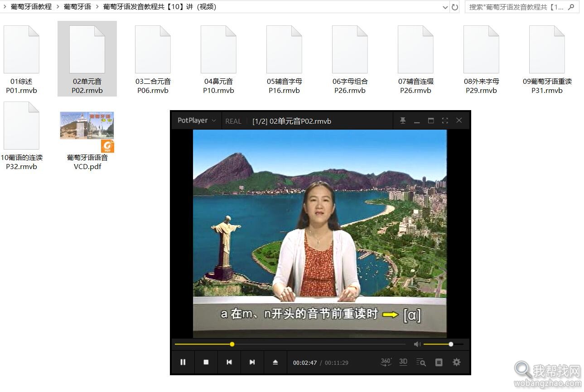Stop the video playback
The width and height of the screenshot is (584, 392).
pos(206,362)
